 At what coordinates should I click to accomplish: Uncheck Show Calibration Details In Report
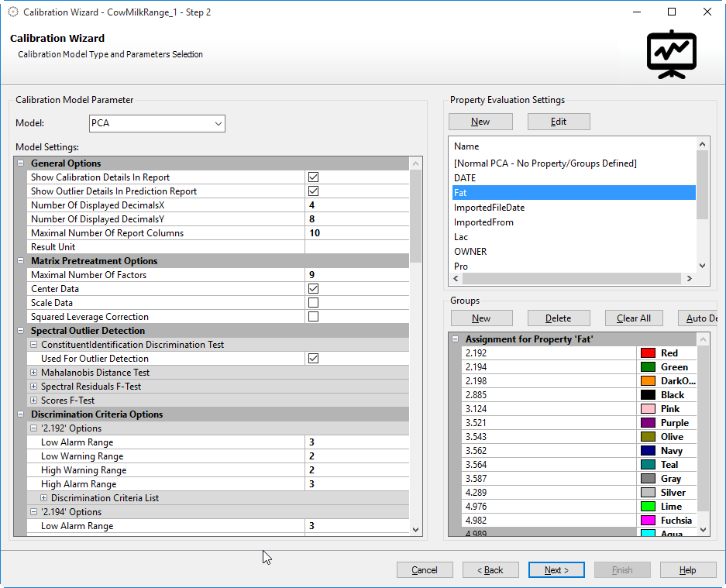click(x=313, y=177)
